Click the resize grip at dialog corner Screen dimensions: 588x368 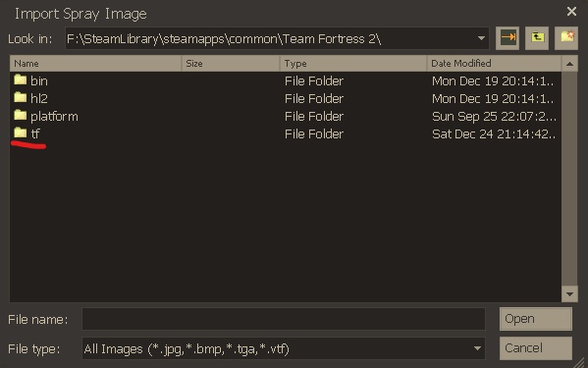pyautogui.click(x=580, y=362)
